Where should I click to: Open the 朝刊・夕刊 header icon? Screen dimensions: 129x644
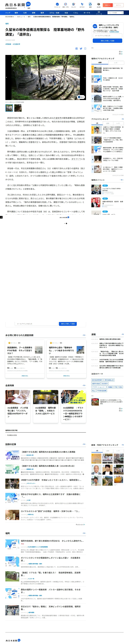(65, 5)
